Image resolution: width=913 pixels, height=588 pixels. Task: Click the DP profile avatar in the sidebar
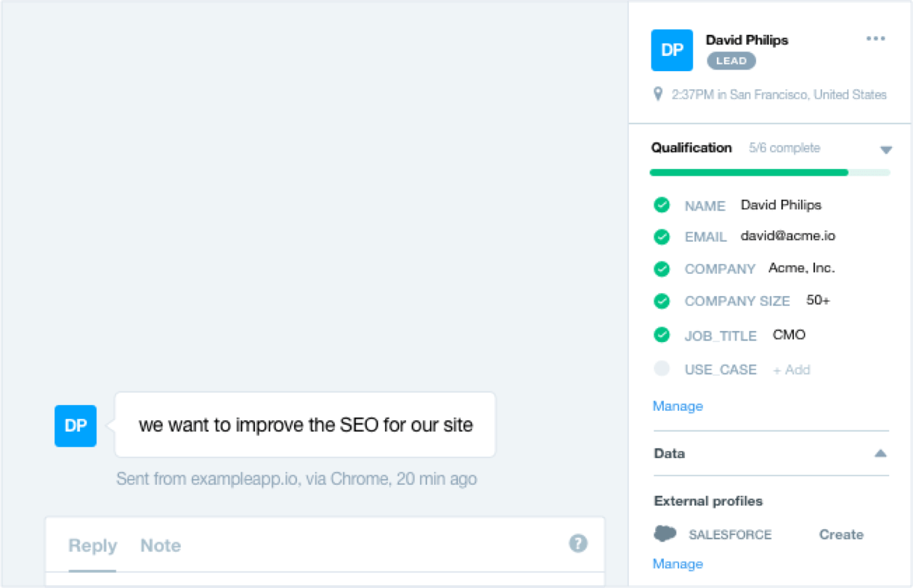pyautogui.click(x=671, y=50)
